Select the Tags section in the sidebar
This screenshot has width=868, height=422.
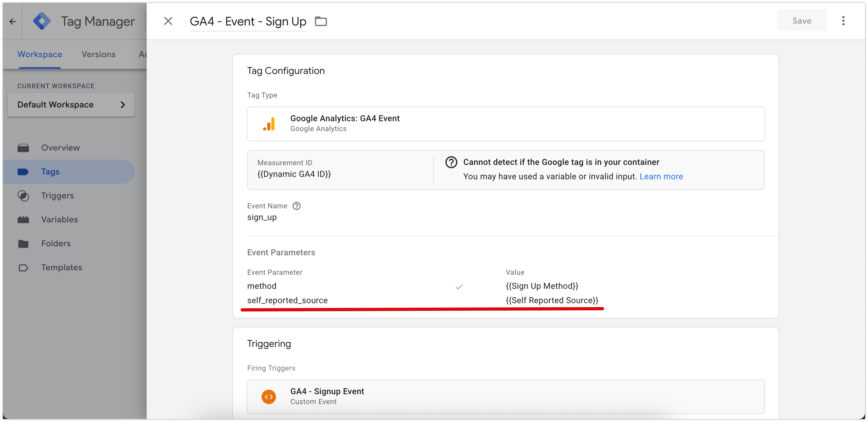50,171
